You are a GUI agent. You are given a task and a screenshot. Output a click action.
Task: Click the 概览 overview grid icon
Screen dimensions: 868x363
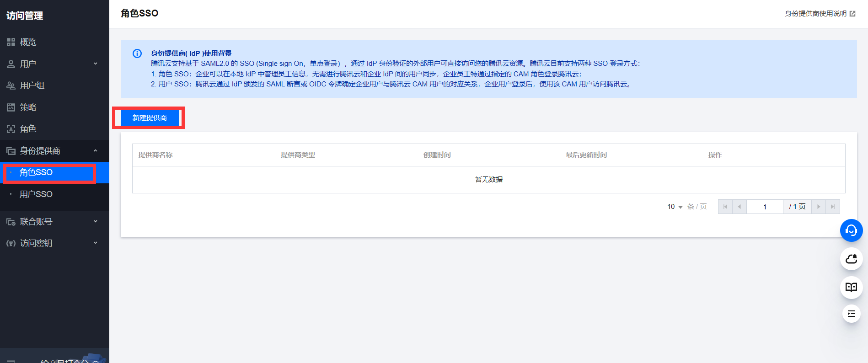(11, 42)
